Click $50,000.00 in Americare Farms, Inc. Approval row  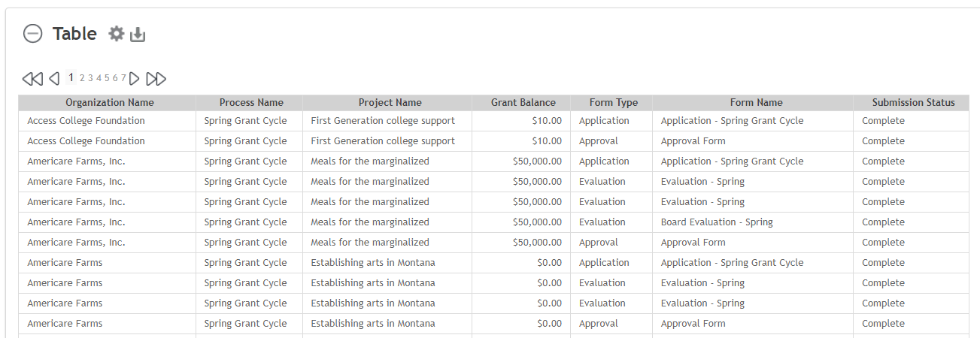(x=537, y=243)
